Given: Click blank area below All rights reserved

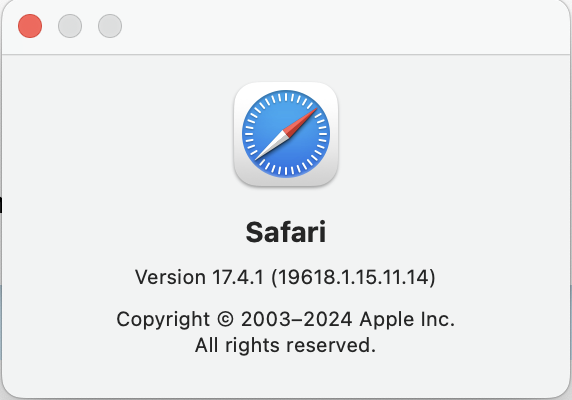Looking at the screenshot, I should click(x=286, y=377).
